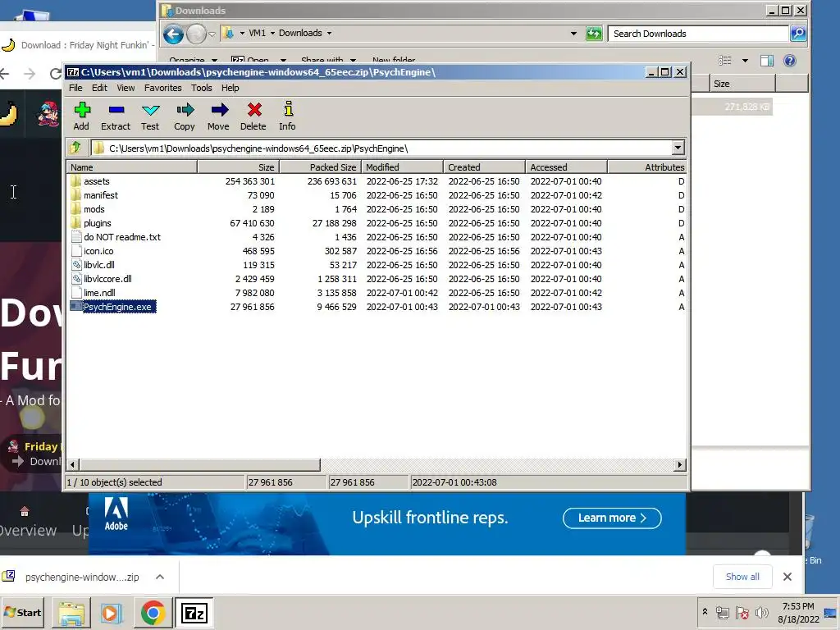
Task: Open change-view dropdown arrow in explorer
Action: tap(745, 61)
